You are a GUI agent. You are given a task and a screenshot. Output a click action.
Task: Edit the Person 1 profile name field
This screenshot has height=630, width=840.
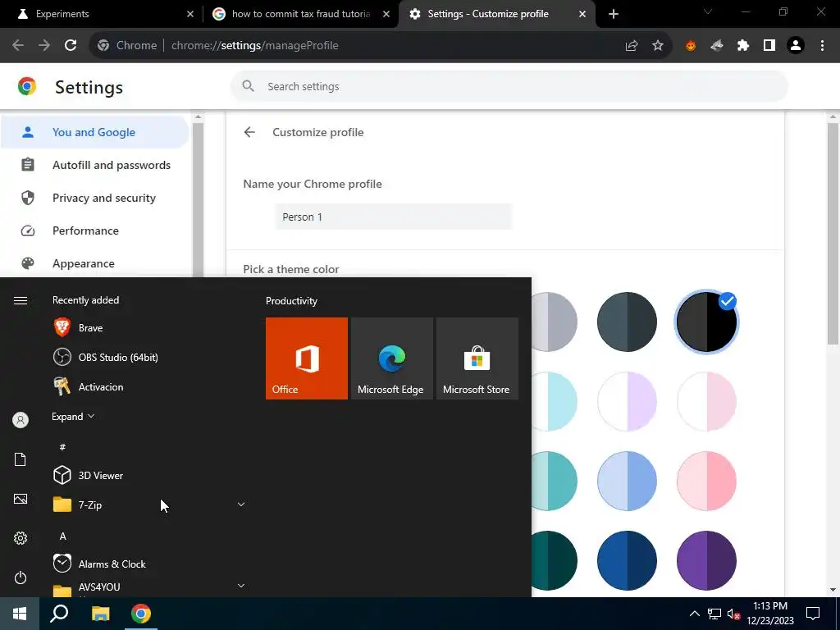tap(394, 217)
